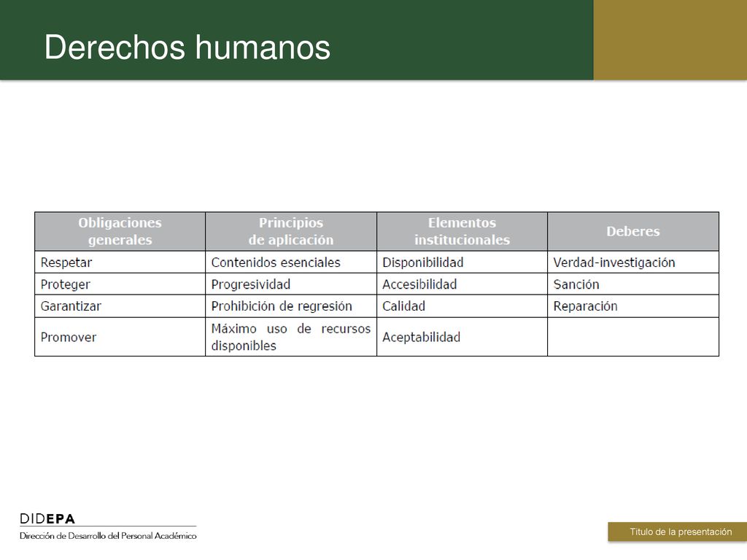
Task: Click the DIDEPA logo text
Action: click(x=47, y=518)
